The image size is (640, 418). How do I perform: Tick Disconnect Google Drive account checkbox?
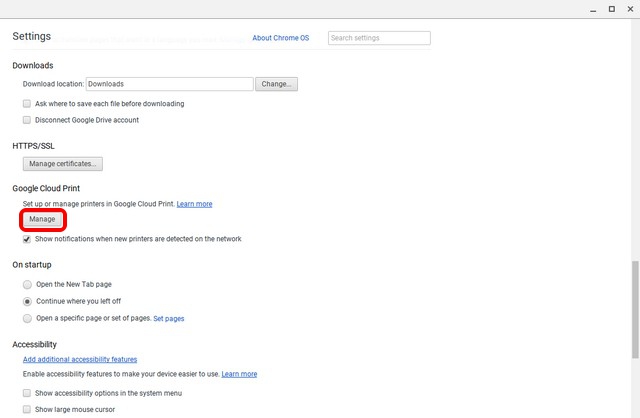pos(27,120)
